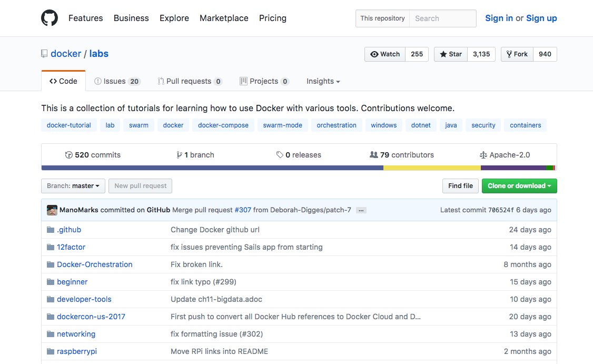Click the folder icon next to 12factor
The height and width of the screenshot is (364, 593).
point(51,247)
